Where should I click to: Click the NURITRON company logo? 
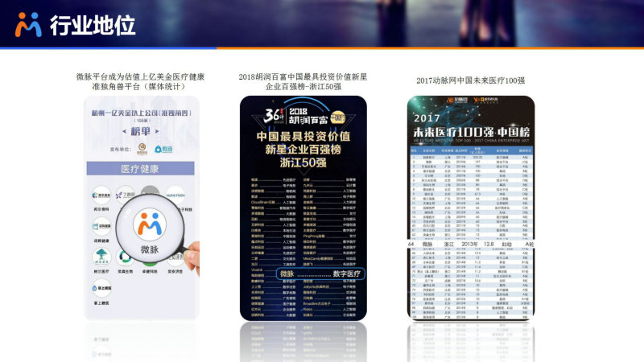pos(175,195)
